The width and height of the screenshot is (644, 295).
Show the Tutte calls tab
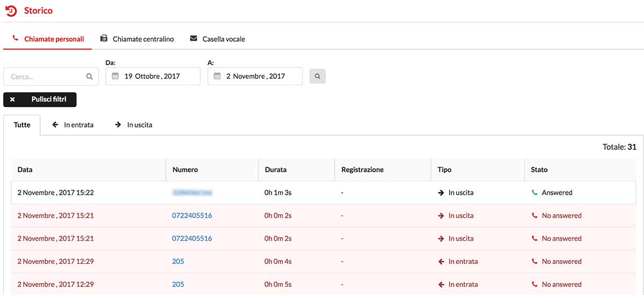22,125
